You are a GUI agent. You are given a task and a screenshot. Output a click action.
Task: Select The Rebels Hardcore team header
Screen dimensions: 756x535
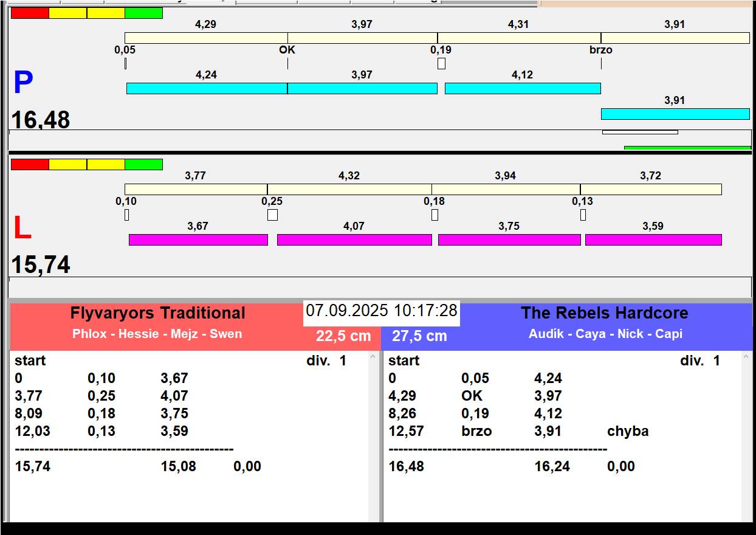tap(604, 313)
